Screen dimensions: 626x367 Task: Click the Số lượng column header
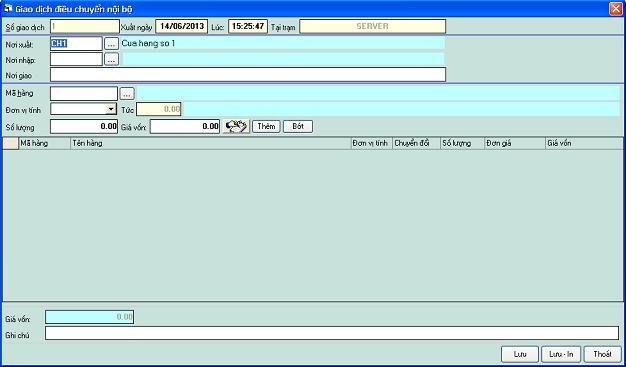[462, 143]
